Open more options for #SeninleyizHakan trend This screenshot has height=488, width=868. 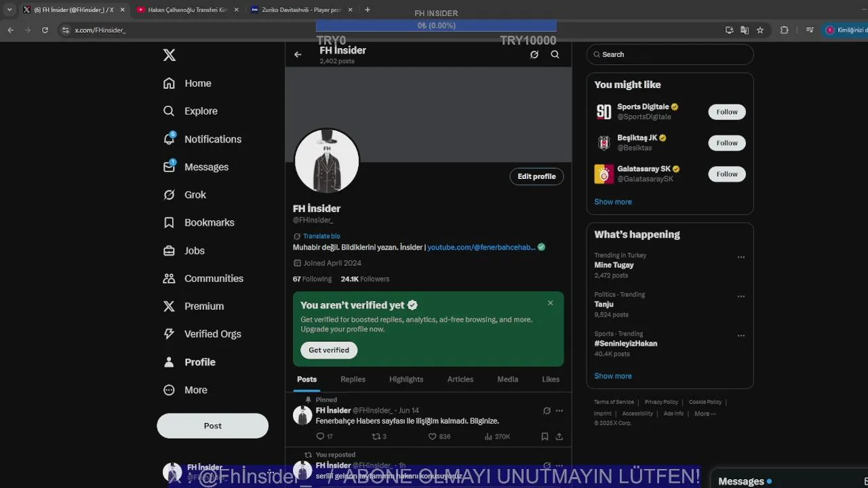coord(741,335)
